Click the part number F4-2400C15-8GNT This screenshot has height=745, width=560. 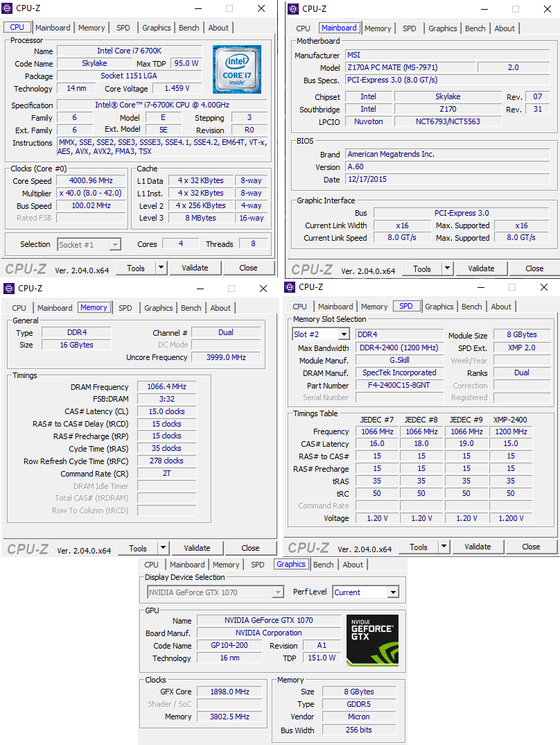pyautogui.click(x=399, y=385)
